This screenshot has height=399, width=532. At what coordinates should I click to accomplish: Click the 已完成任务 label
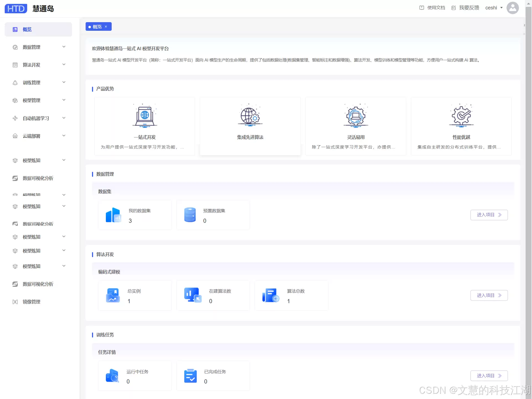pyautogui.click(x=215, y=372)
